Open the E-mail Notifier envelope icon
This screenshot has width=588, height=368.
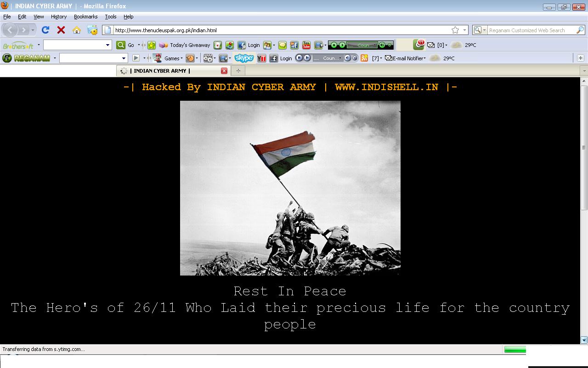389,58
